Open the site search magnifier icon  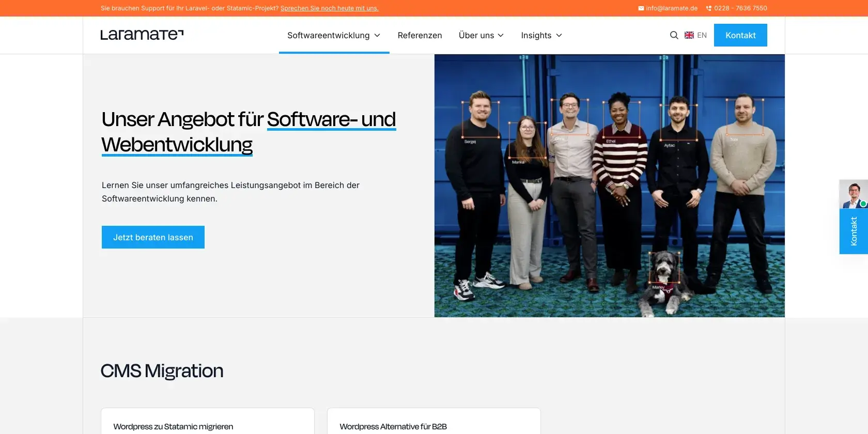coord(674,35)
